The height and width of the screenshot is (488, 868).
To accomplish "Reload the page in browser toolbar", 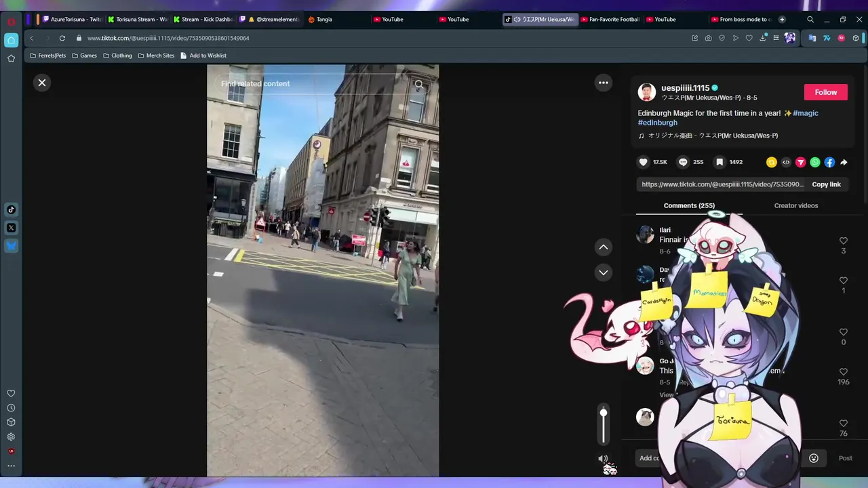I will click(62, 38).
